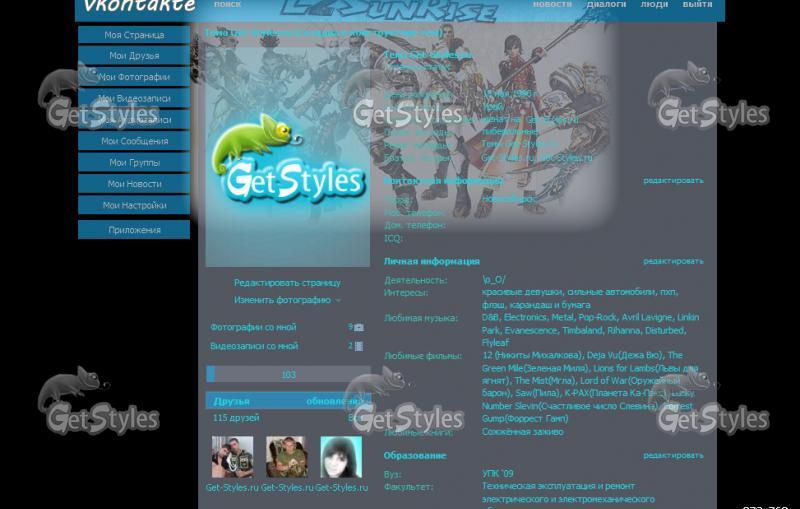
Task: Open Мои Настройки in the sidebar
Action: (134, 206)
